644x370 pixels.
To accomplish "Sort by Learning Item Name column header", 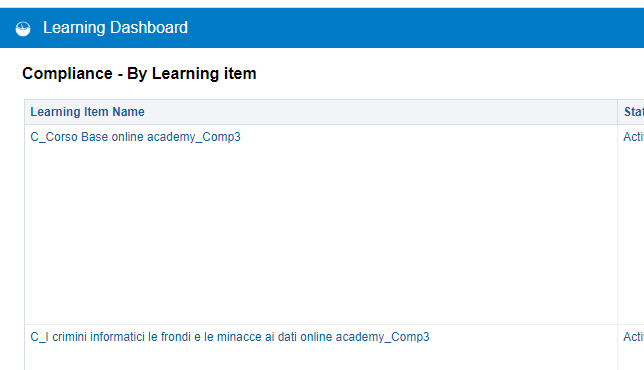I will (87, 112).
